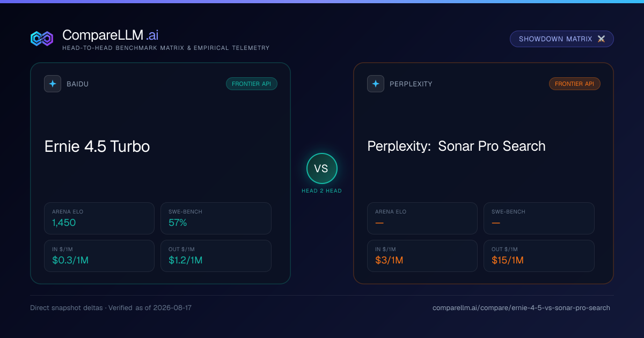The width and height of the screenshot is (644, 338).
Task: Click the CompareLLM interlocking hexagon logo
Action: [x=42, y=39]
